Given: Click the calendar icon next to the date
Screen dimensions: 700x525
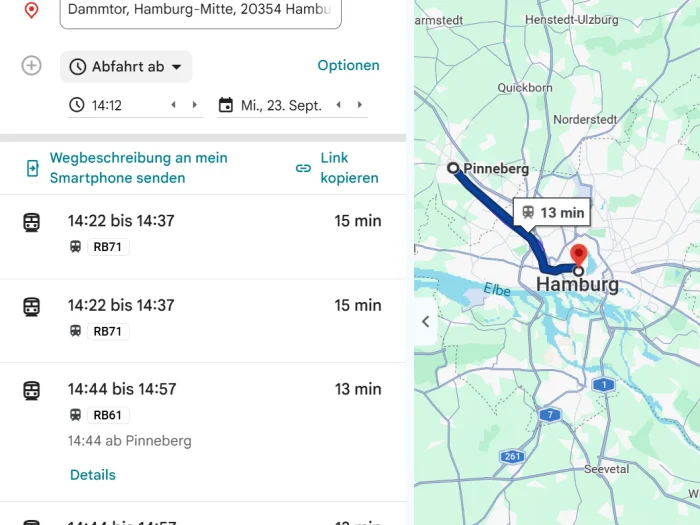Looking at the screenshot, I should (226, 105).
